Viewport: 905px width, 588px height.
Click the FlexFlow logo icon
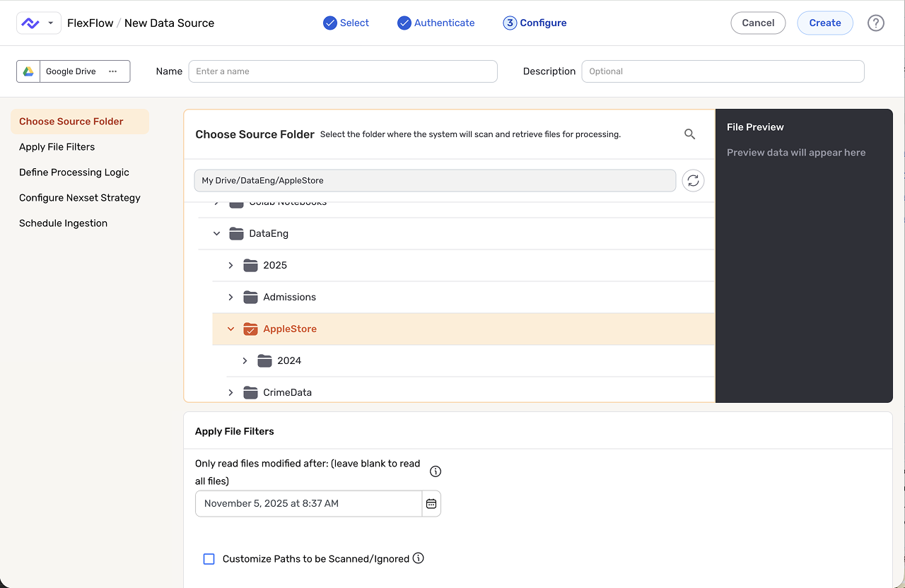coord(30,23)
